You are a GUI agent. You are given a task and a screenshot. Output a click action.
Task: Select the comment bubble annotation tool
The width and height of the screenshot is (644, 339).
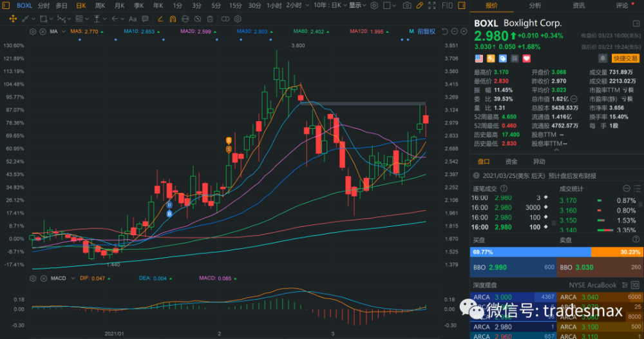[x=145, y=19]
